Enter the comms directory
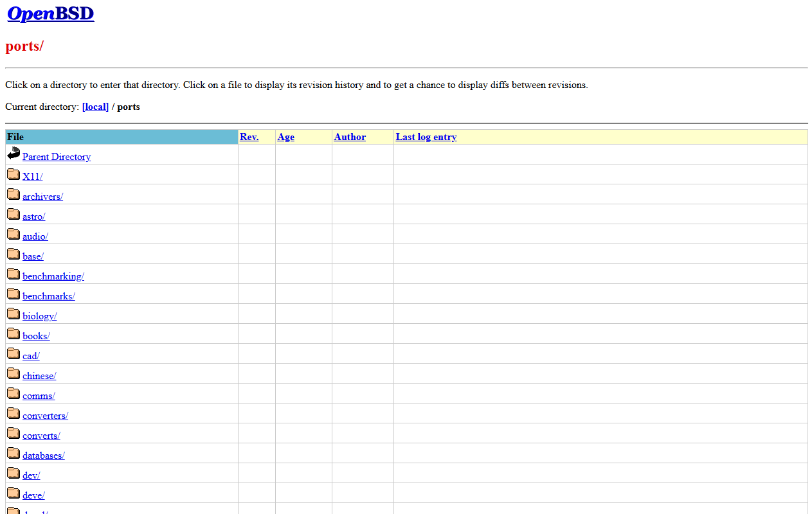The width and height of the screenshot is (812, 514). [39, 396]
